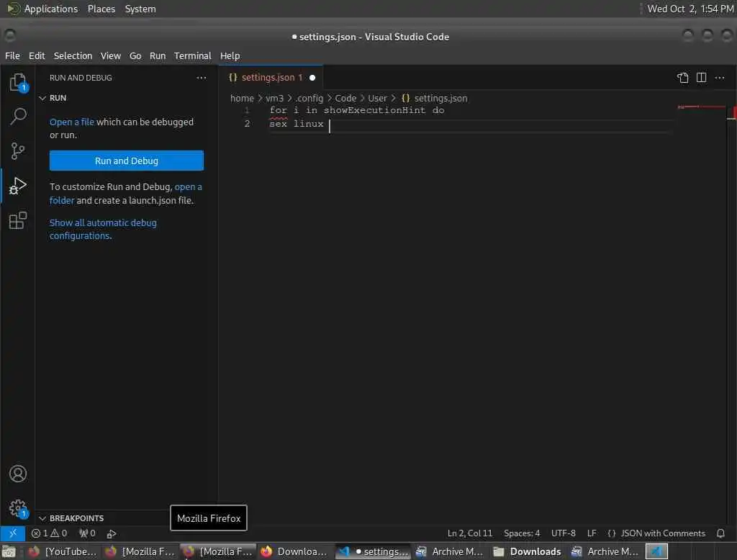Open the Places menu in top panel
This screenshot has height=560, width=737.
(x=101, y=9)
